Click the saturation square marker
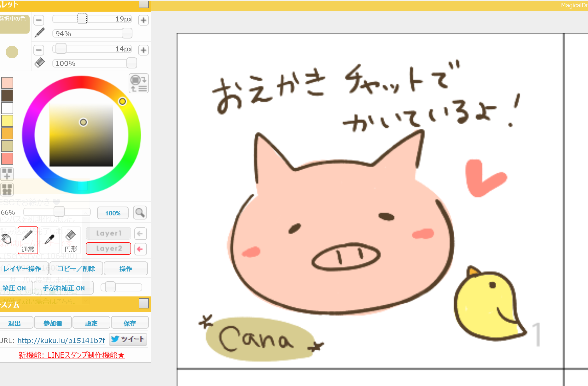The width and height of the screenshot is (588, 386). pos(83,122)
